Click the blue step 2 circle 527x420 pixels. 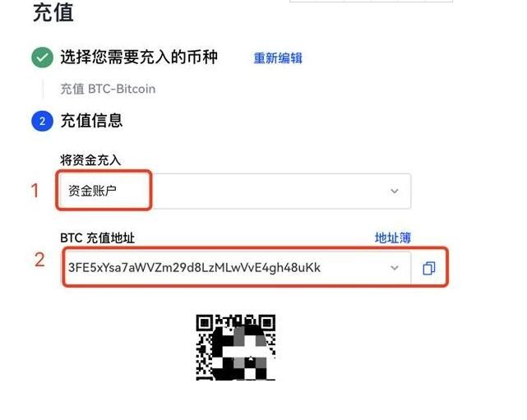[x=43, y=121]
